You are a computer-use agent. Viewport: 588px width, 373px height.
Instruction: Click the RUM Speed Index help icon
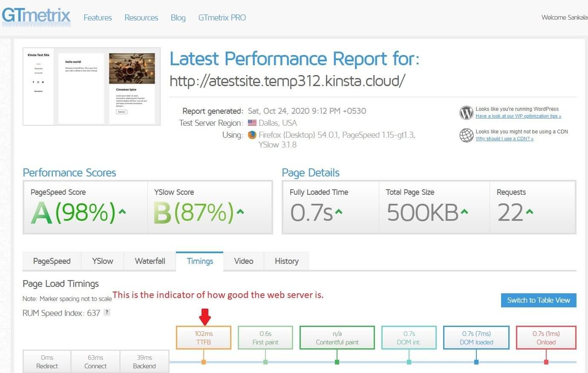[x=107, y=312]
